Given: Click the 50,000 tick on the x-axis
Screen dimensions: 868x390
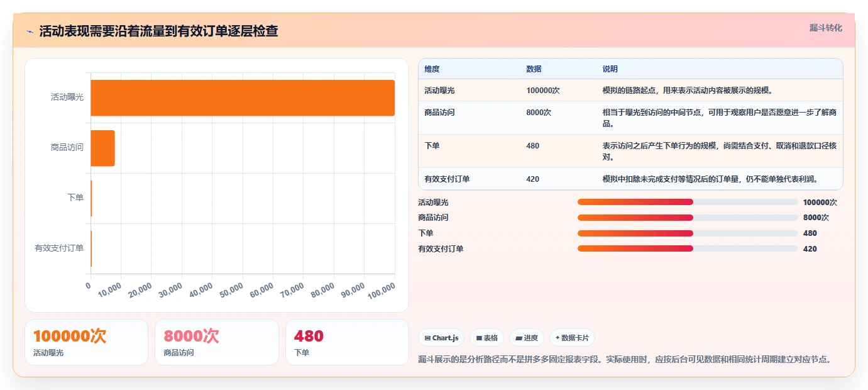Looking at the screenshot, I should [x=230, y=290].
